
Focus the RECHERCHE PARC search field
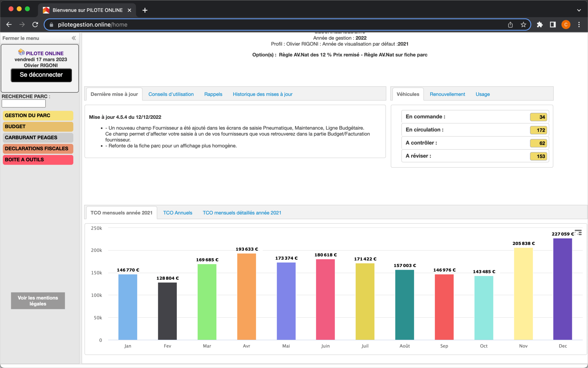click(24, 103)
